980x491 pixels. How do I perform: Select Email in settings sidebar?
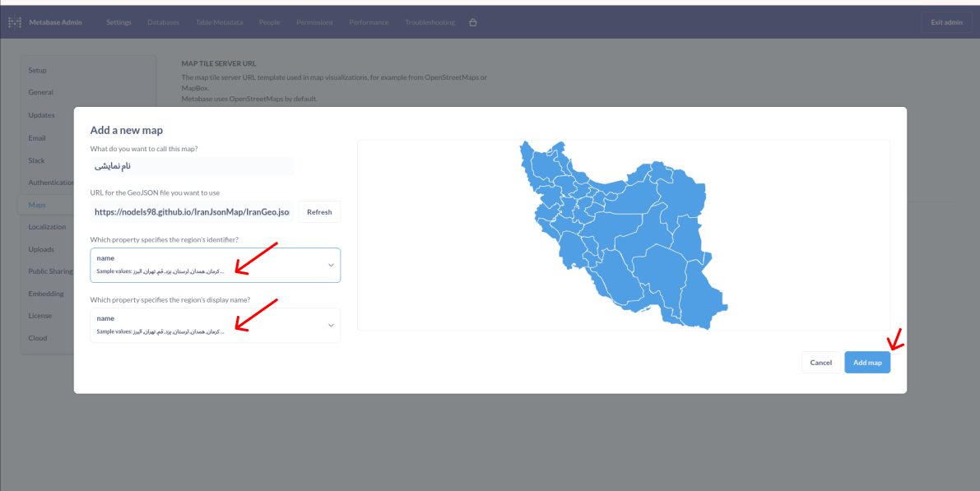tap(37, 138)
